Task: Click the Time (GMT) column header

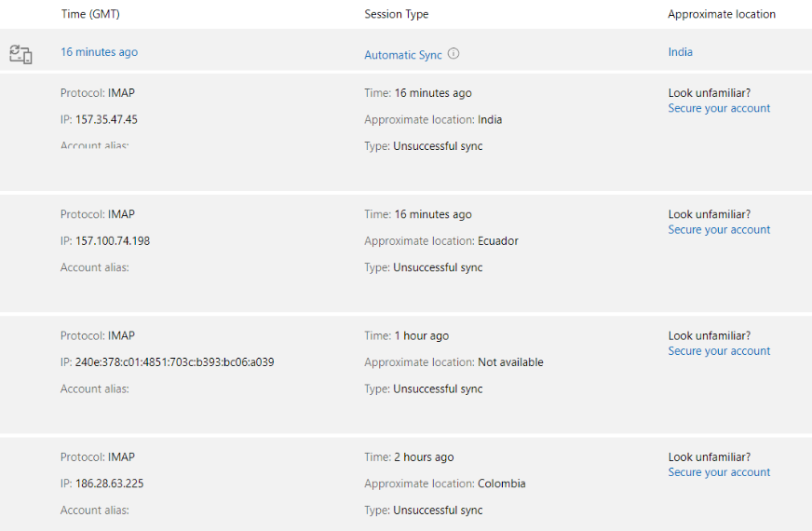Action: click(90, 14)
